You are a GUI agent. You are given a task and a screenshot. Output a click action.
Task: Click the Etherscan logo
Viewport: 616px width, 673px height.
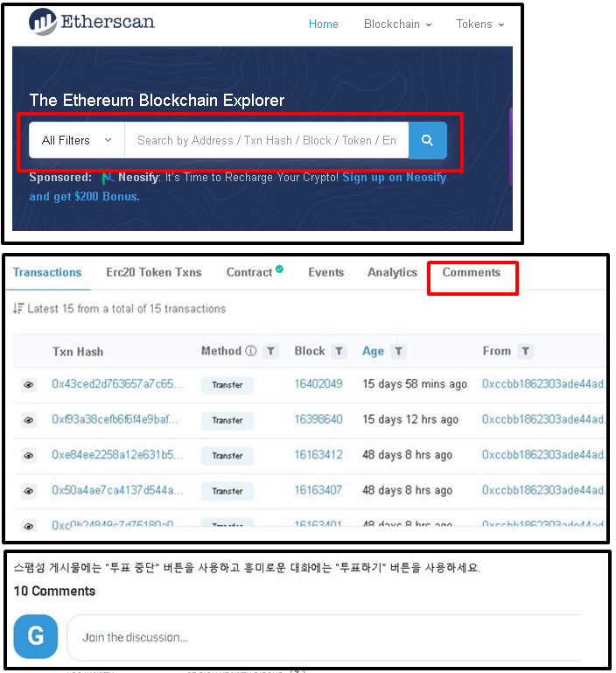(x=91, y=22)
